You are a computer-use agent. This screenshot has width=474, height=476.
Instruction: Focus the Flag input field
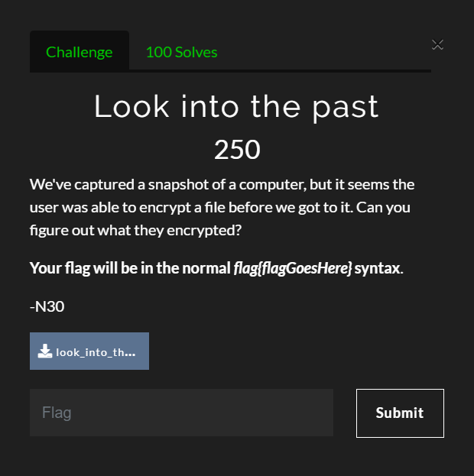181,413
